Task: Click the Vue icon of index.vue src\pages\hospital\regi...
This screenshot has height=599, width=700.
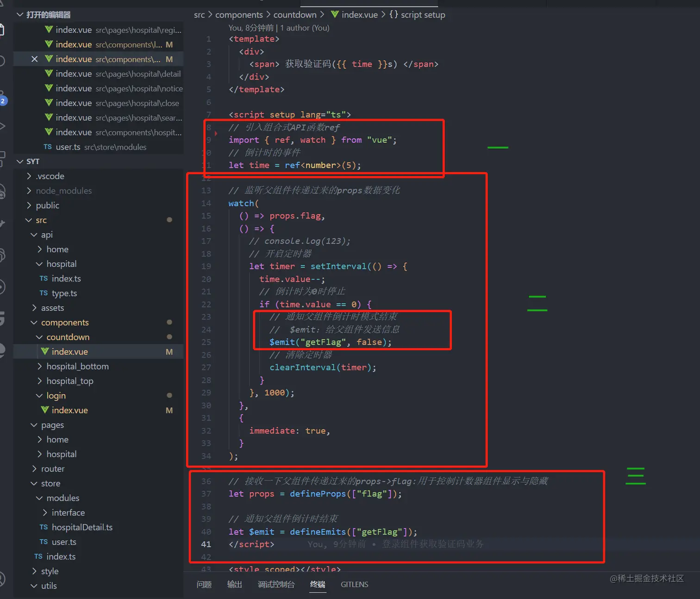Action: click(x=49, y=30)
